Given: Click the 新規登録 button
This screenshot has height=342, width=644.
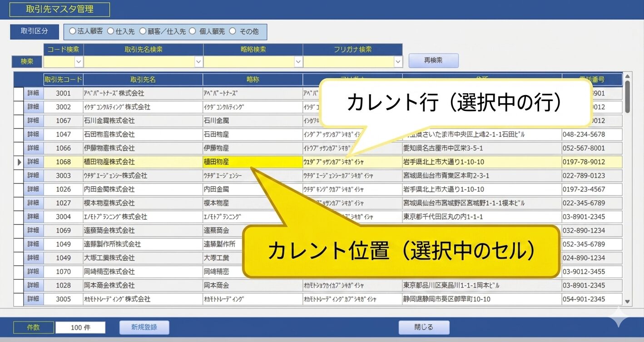Looking at the screenshot, I should coord(144,327).
